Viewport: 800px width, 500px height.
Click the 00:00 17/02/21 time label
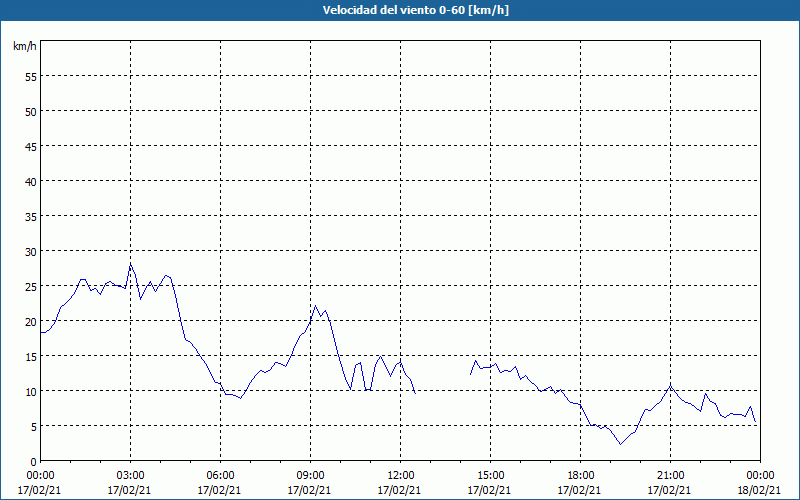pos(40,483)
